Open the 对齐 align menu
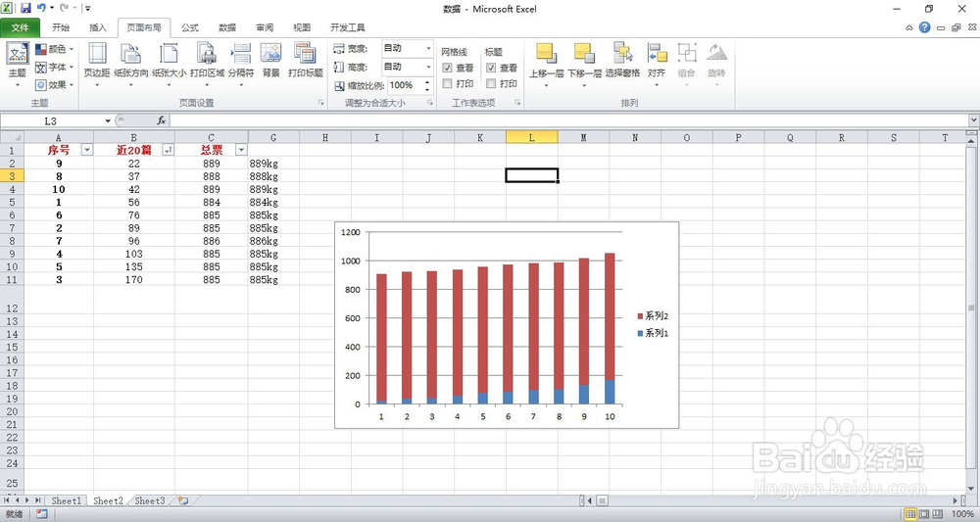The width and height of the screenshot is (980, 522). [x=657, y=66]
